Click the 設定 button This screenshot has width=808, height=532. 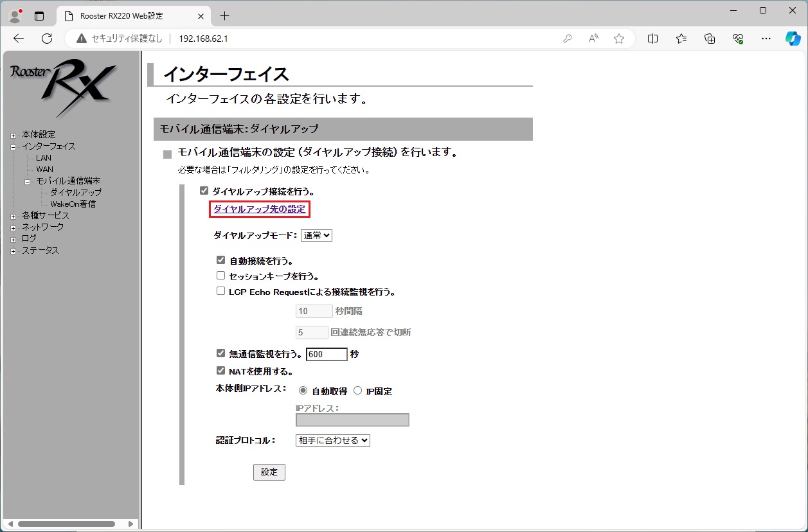coord(269,472)
